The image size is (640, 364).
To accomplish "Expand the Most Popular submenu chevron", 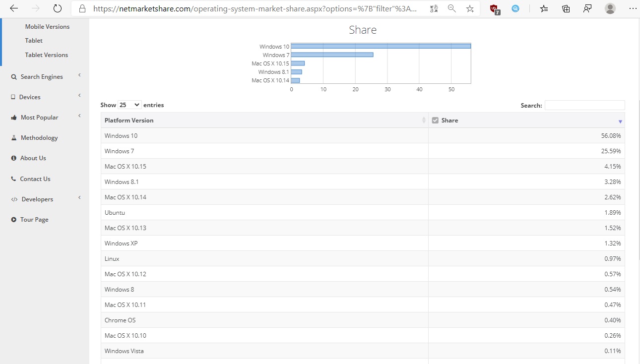I will [x=79, y=116].
